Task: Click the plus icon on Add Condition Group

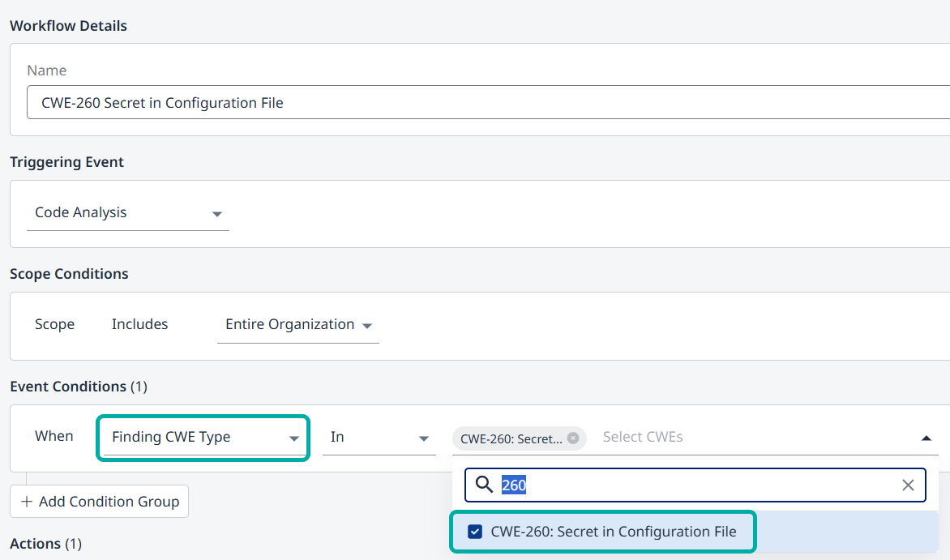Action: pos(27,502)
